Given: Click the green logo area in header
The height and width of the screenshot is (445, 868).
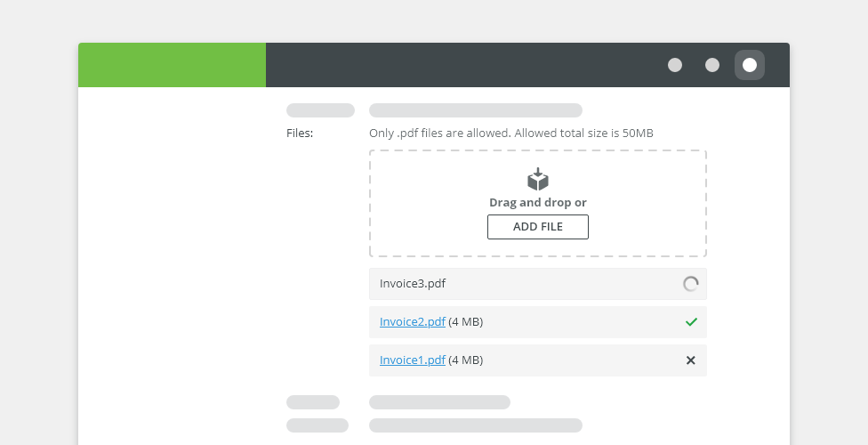Looking at the screenshot, I should click(x=172, y=65).
